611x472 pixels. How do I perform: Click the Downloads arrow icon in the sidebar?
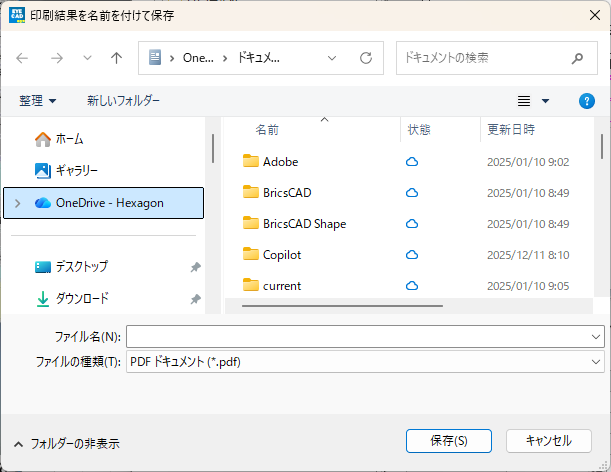(43, 298)
